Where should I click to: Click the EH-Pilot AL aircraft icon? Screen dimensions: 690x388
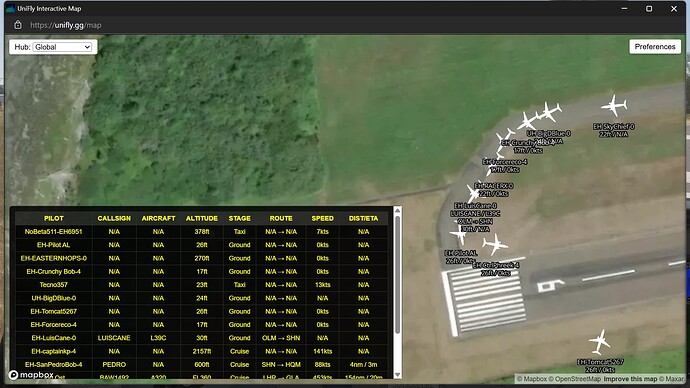pos(460,234)
